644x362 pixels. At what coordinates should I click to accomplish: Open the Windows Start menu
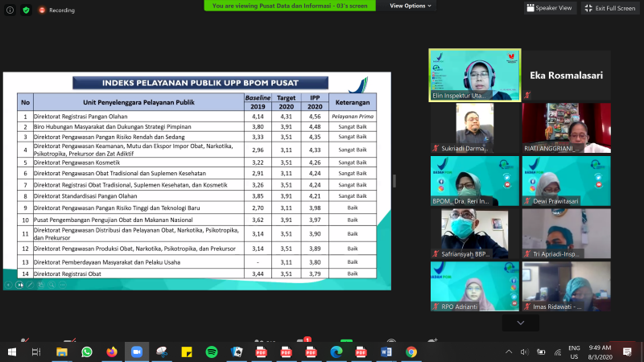click(12, 352)
